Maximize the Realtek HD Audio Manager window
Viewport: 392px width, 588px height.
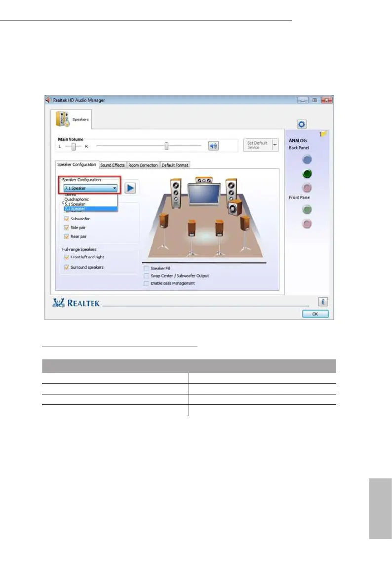[314, 100]
